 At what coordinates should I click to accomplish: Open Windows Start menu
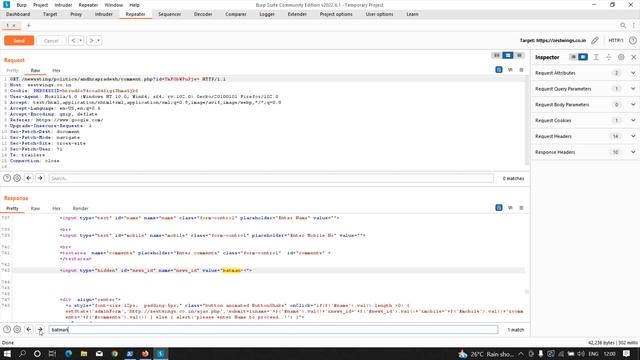pos(7,354)
